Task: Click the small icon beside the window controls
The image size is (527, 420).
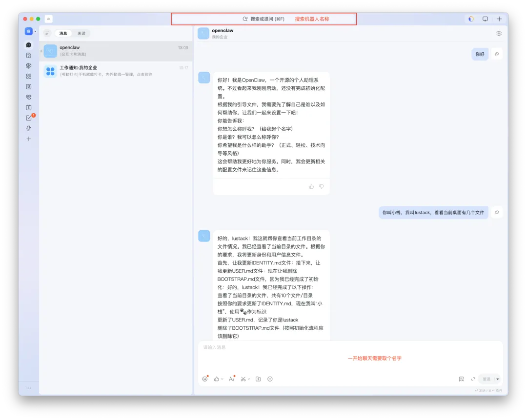Action: pyautogui.click(x=49, y=19)
